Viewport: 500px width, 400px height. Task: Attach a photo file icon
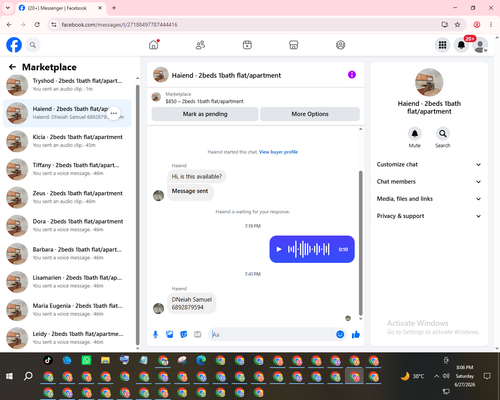click(x=170, y=334)
